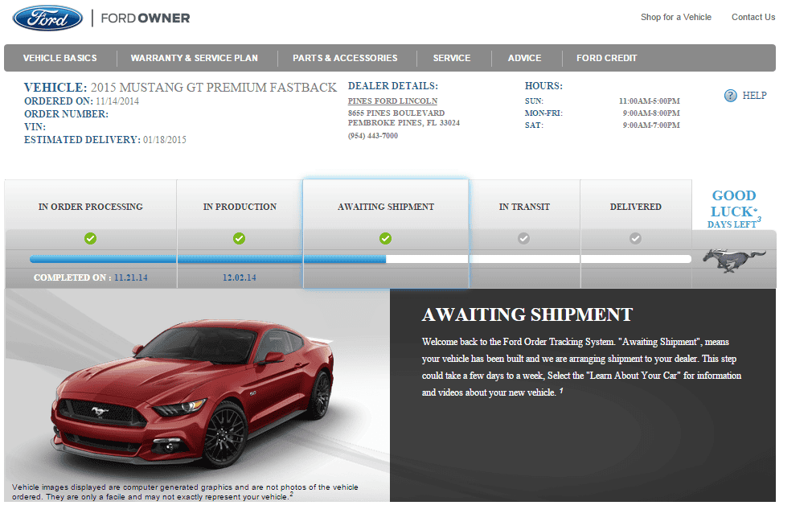Click the completed date 11.21.14
Viewport: 812px width, 526px height.
(x=131, y=277)
